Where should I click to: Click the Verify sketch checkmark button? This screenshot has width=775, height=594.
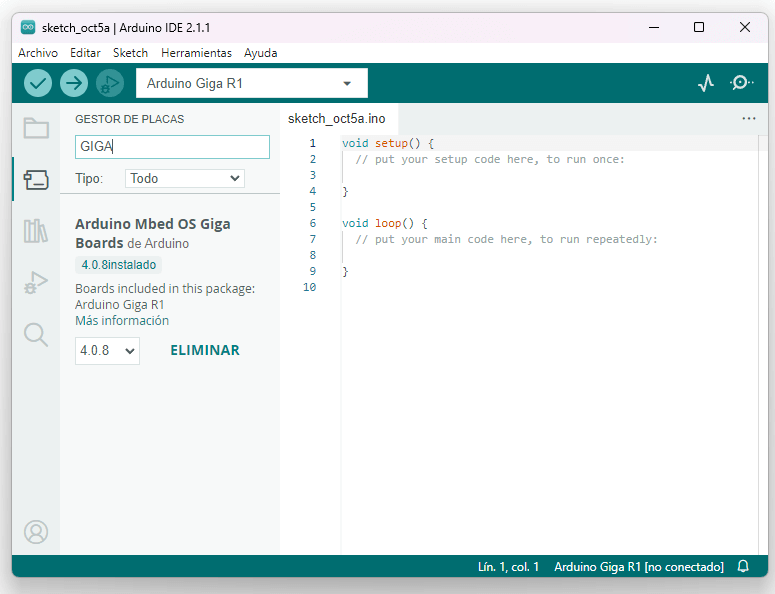(x=38, y=83)
